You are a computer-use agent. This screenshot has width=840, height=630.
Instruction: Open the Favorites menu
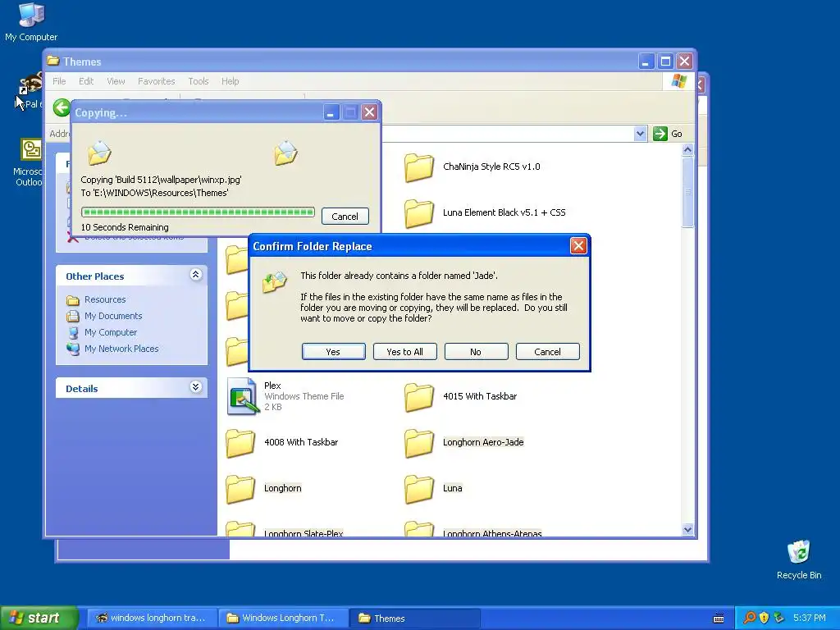coord(157,81)
